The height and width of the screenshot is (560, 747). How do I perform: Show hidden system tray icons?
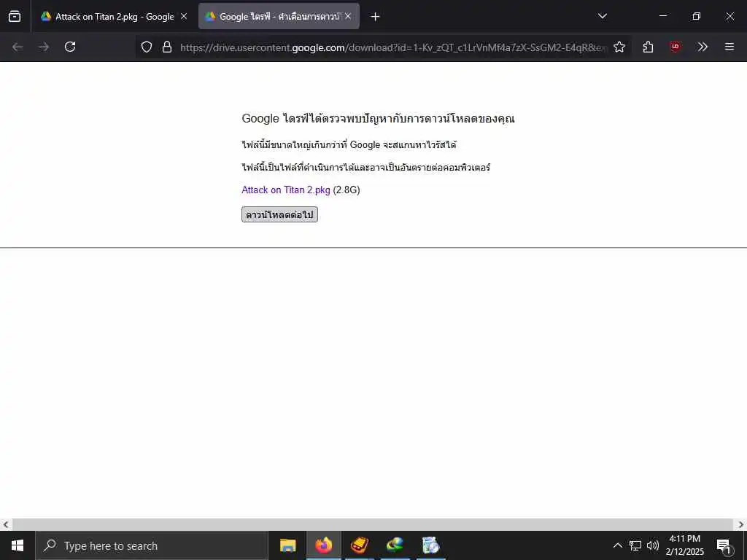tap(617, 545)
